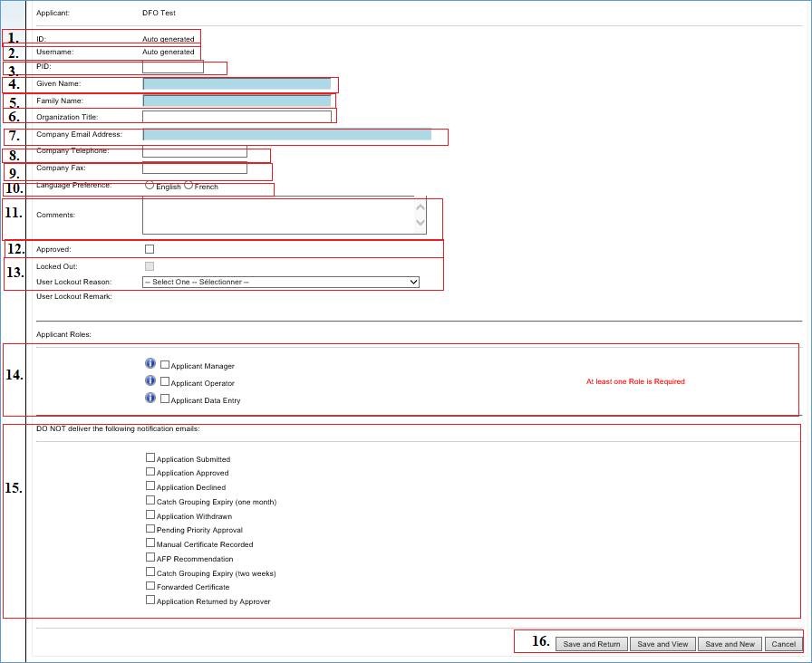Check Application Approved notification
812x663 pixels.
tap(150, 472)
